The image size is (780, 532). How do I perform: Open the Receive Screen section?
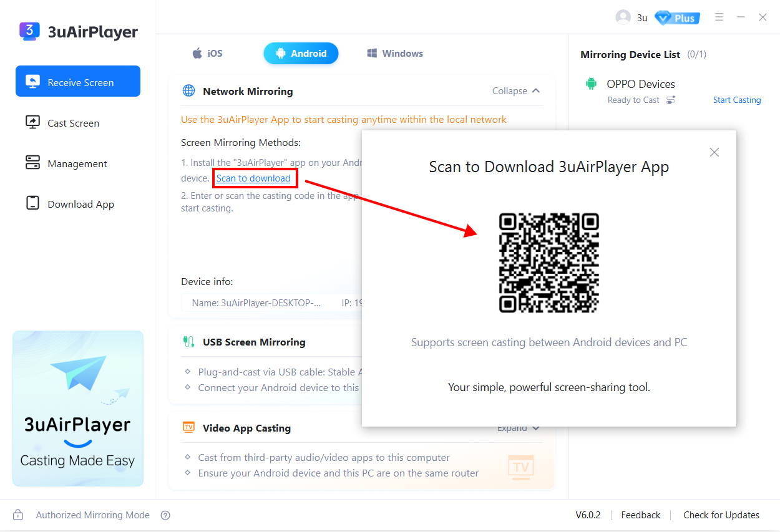(x=78, y=82)
